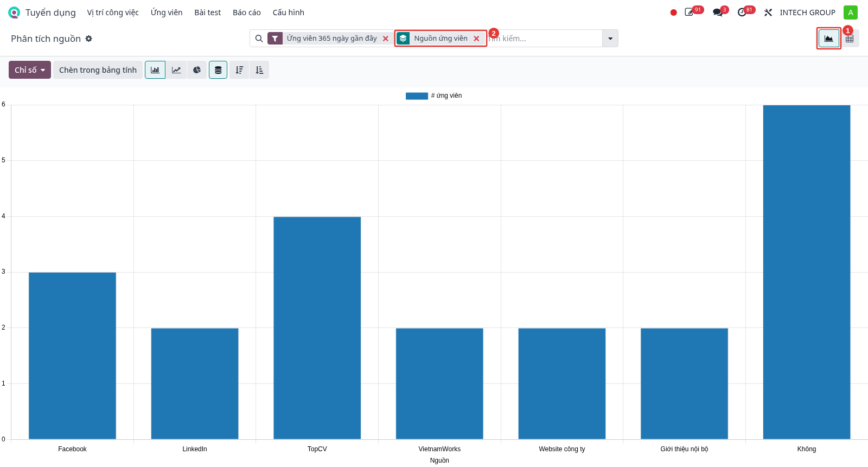Expand the search options dropdown arrow
Screen dimensions: 868x467
coord(610,39)
